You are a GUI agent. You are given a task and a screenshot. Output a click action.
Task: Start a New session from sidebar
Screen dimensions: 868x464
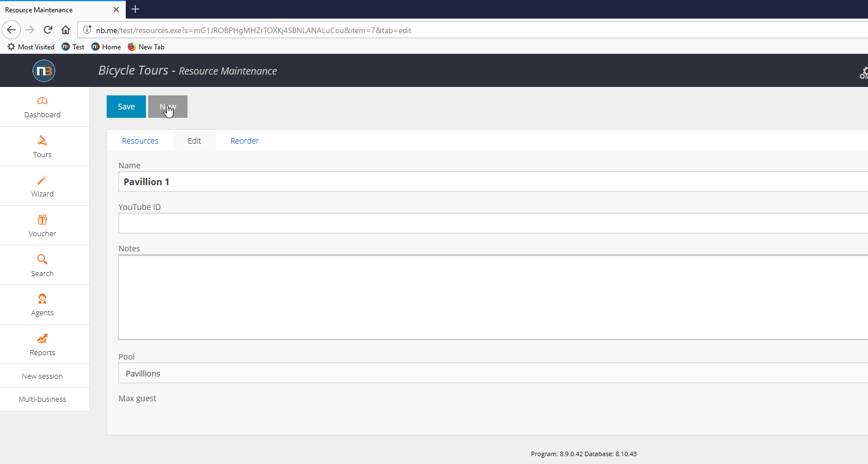[42, 376]
